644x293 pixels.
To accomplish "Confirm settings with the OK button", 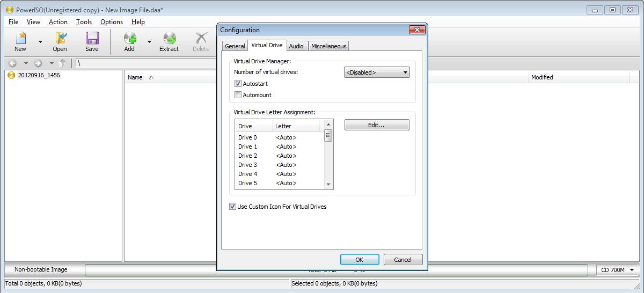I will (x=360, y=260).
